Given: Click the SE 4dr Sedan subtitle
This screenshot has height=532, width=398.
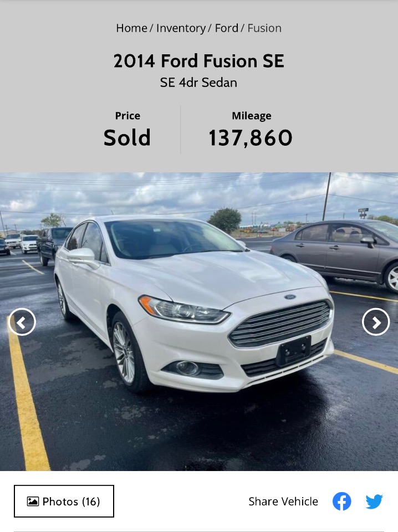Looking at the screenshot, I should (199, 83).
